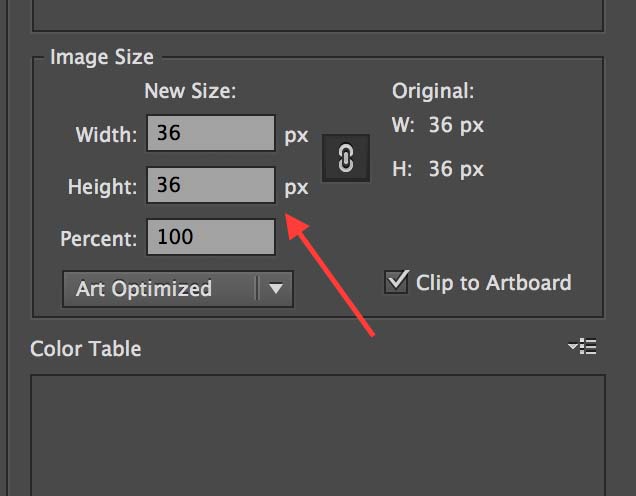
Task: Click the px unit beside Width field
Action: pyautogui.click(x=296, y=135)
